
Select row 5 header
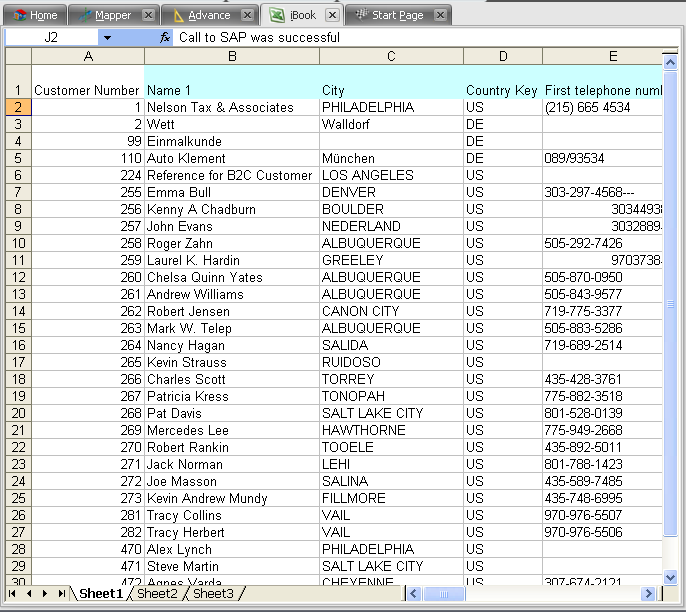(x=18, y=158)
